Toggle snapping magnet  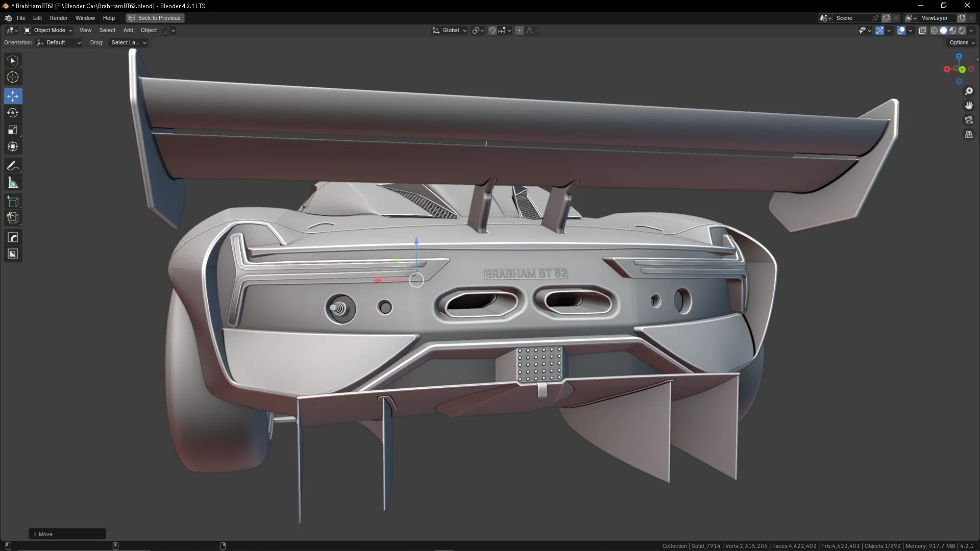(x=492, y=31)
